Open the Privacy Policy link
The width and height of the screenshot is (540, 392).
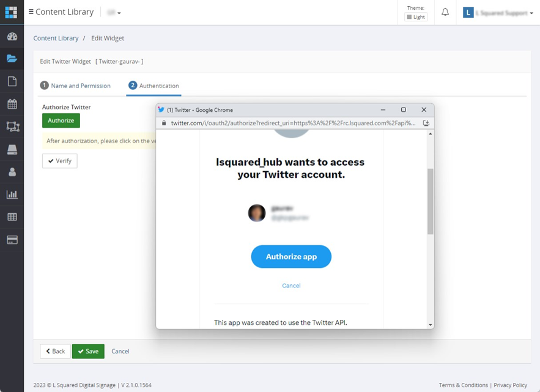pos(511,385)
